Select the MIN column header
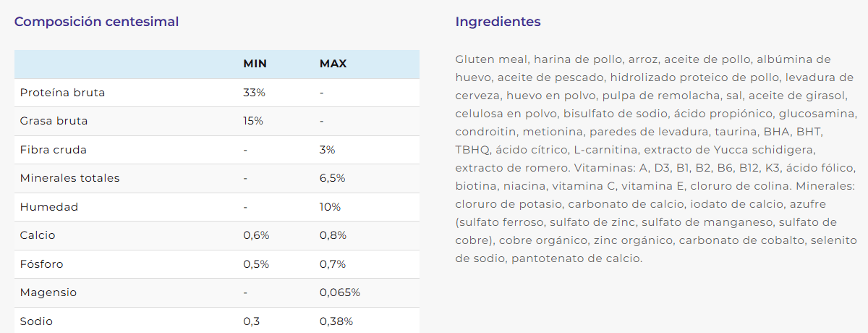The image size is (868, 333). pyautogui.click(x=255, y=64)
